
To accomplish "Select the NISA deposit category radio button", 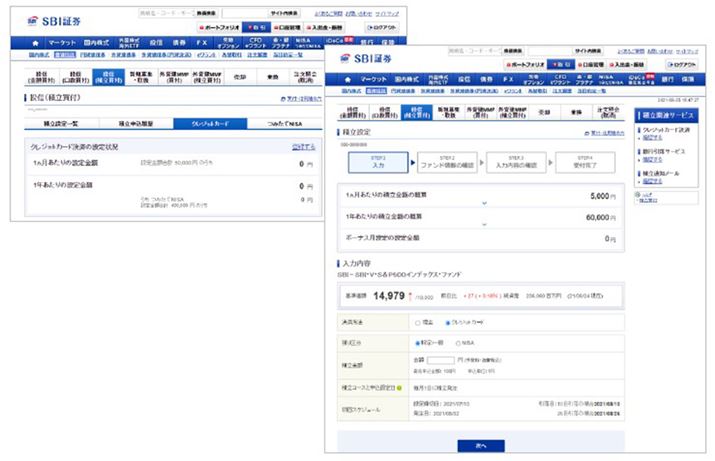I will coord(460,344).
